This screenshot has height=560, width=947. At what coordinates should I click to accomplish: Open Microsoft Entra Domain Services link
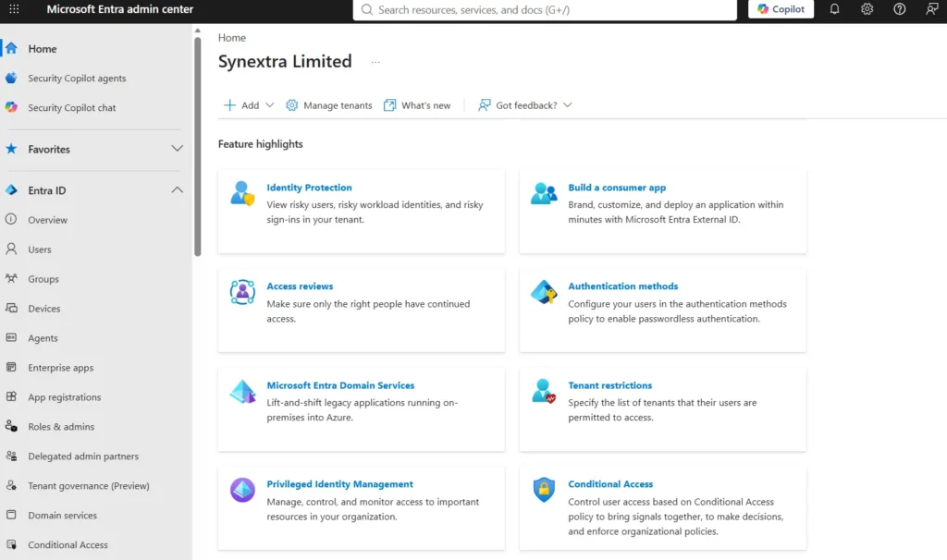tap(340, 385)
